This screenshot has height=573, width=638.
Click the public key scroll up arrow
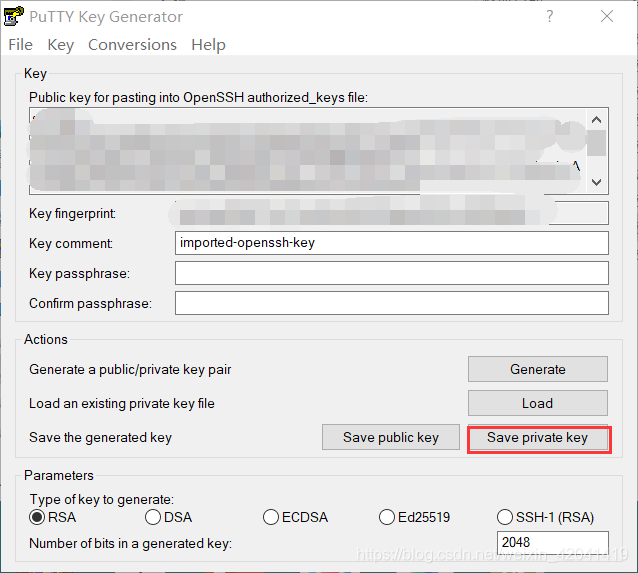coord(596,120)
